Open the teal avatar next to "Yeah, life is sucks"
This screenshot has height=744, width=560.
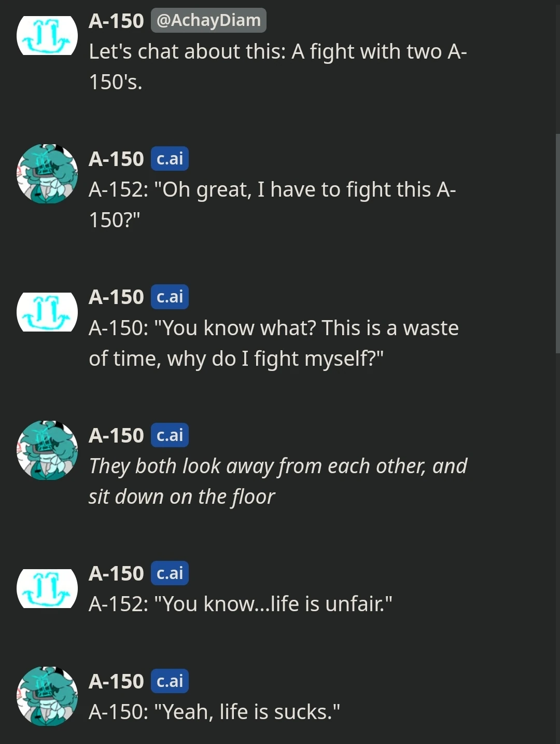coord(47,696)
